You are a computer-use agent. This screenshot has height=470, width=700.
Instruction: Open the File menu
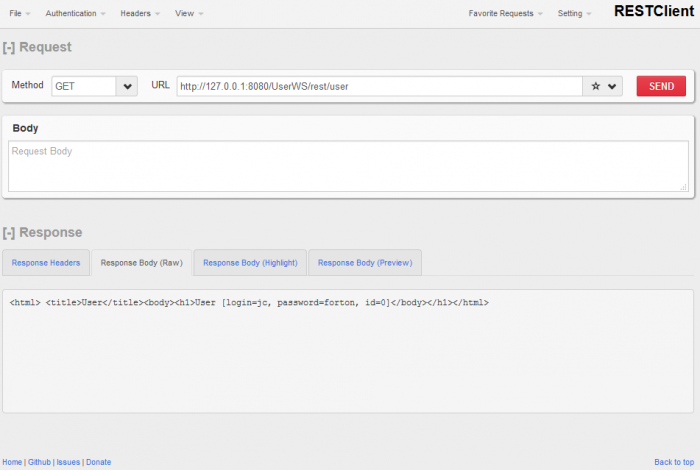point(19,14)
